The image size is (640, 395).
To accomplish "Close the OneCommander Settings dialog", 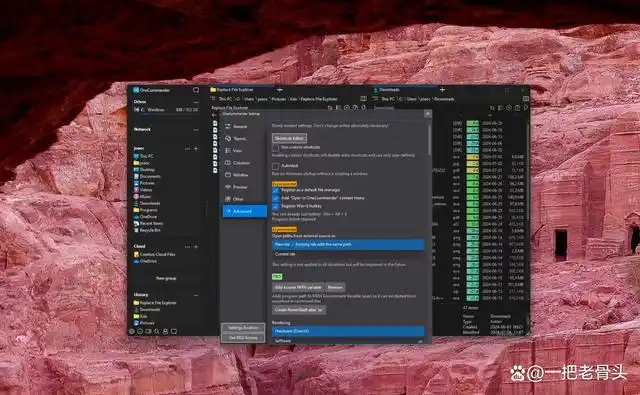I will (x=427, y=114).
